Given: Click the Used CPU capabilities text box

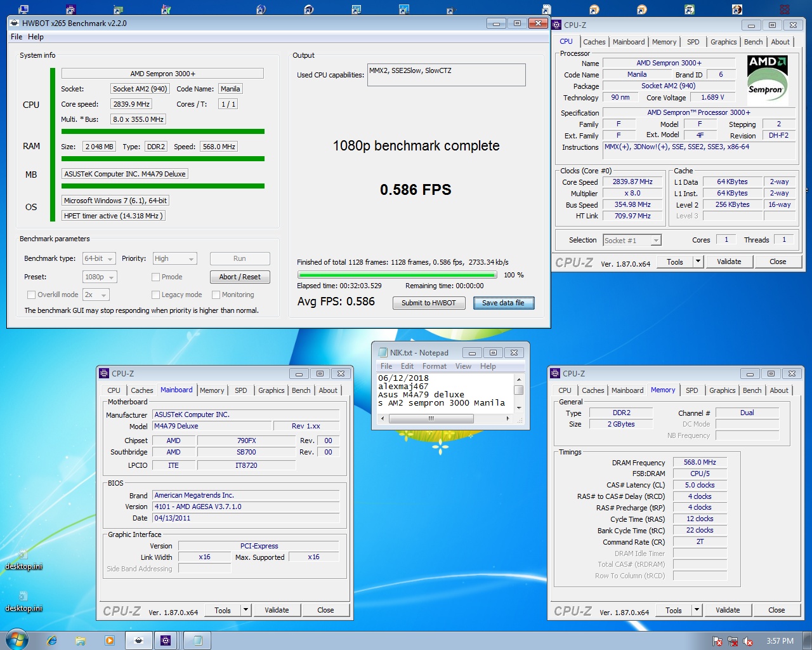Looking at the screenshot, I should coord(447,75).
